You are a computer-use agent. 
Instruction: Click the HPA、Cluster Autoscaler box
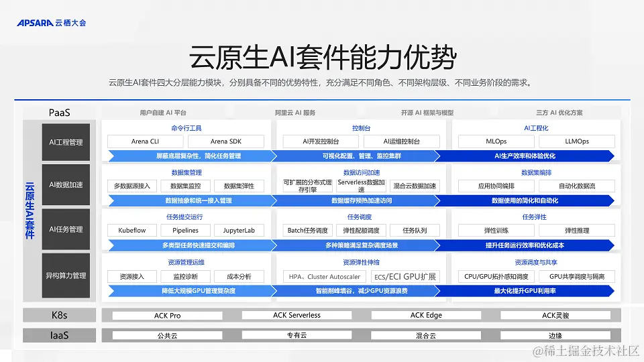point(325,277)
